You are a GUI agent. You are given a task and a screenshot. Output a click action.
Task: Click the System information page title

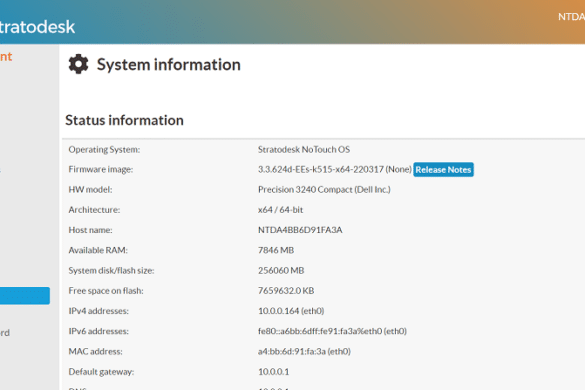click(169, 65)
